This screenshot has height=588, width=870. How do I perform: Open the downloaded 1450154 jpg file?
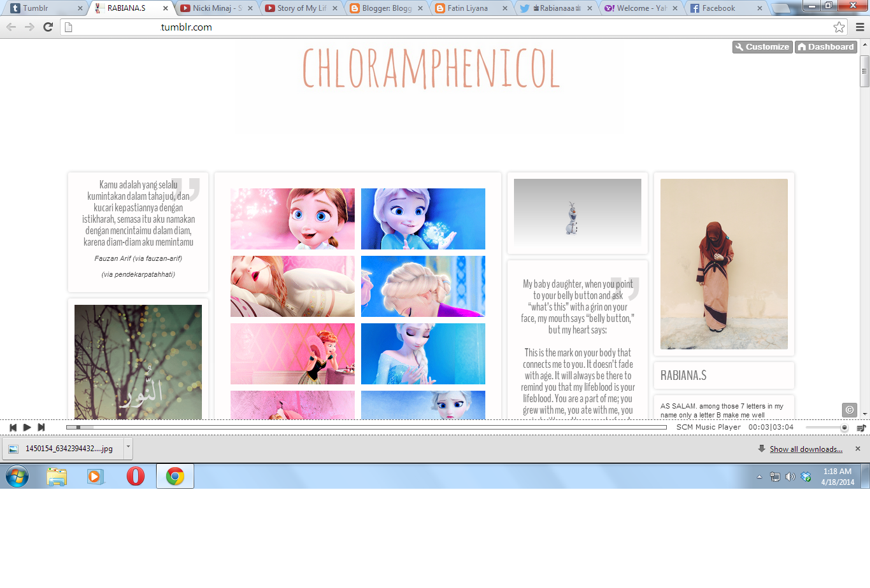[63, 449]
